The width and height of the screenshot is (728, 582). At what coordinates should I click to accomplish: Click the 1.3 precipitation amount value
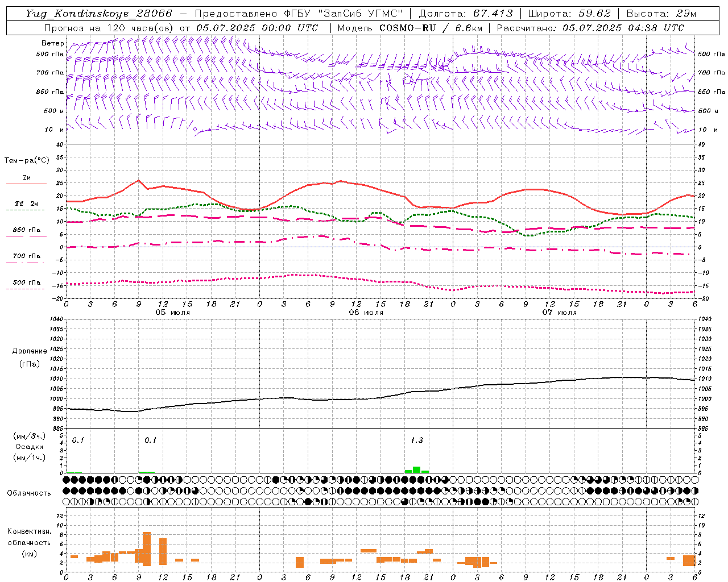point(417,440)
